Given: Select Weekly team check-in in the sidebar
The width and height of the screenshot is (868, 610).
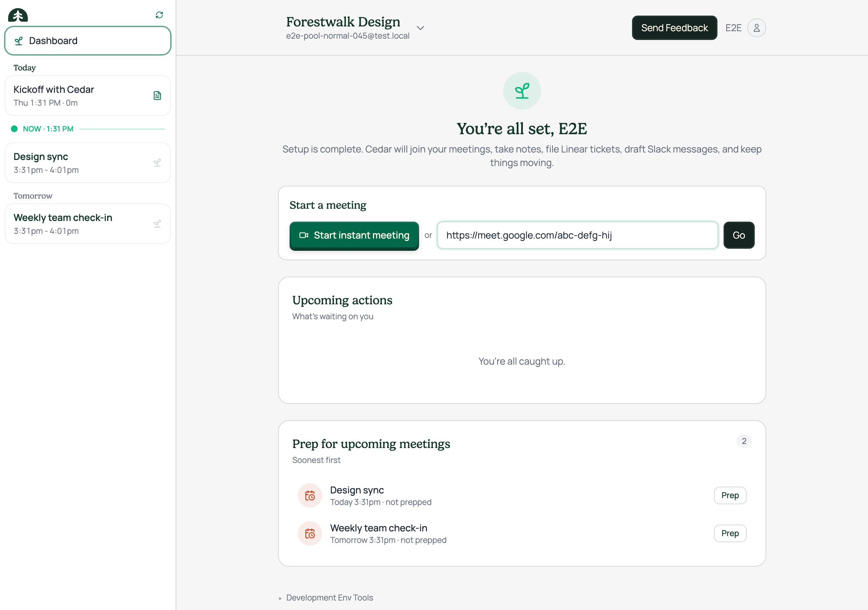Looking at the screenshot, I should pos(88,224).
